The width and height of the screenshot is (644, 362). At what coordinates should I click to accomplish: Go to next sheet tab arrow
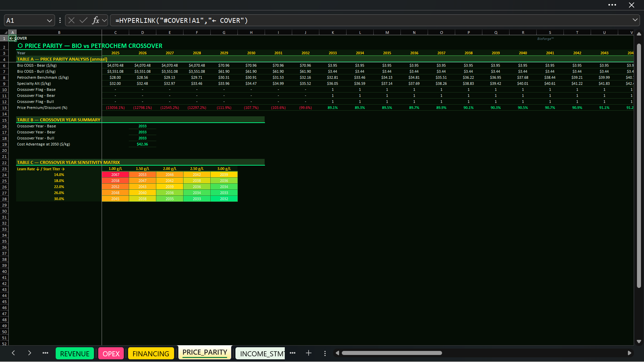coord(30,353)
